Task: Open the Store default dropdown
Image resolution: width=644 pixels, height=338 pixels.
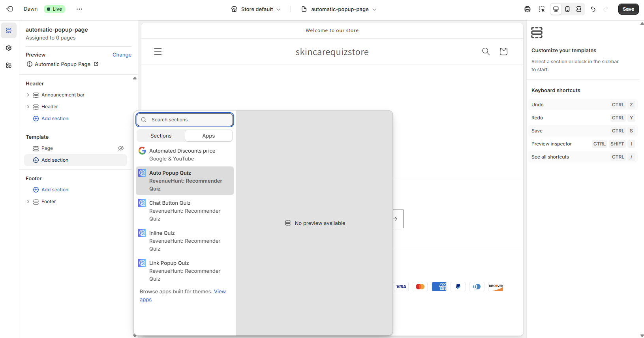Action: click(x=256, y=9)
